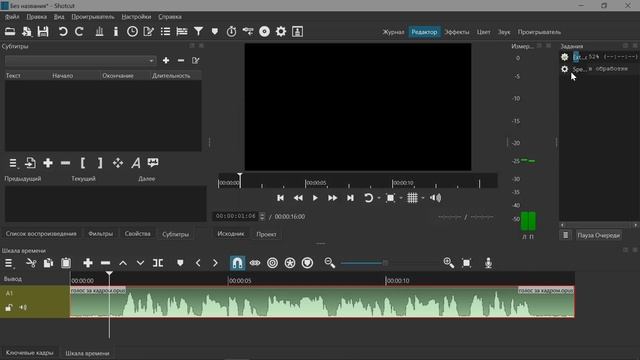
Task: Create subtitle text filter with the A icon
Action: point(136,163)
